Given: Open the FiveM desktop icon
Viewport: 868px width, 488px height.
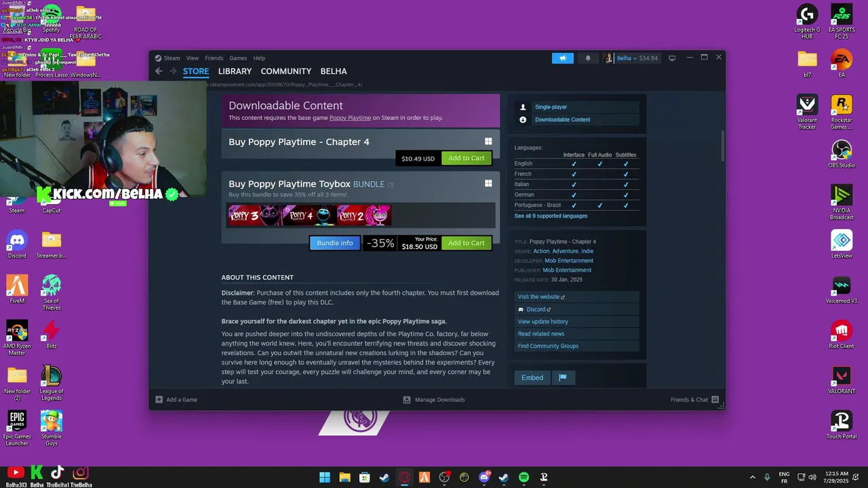Looking at the screenshot, I should (x=17, y=290).
